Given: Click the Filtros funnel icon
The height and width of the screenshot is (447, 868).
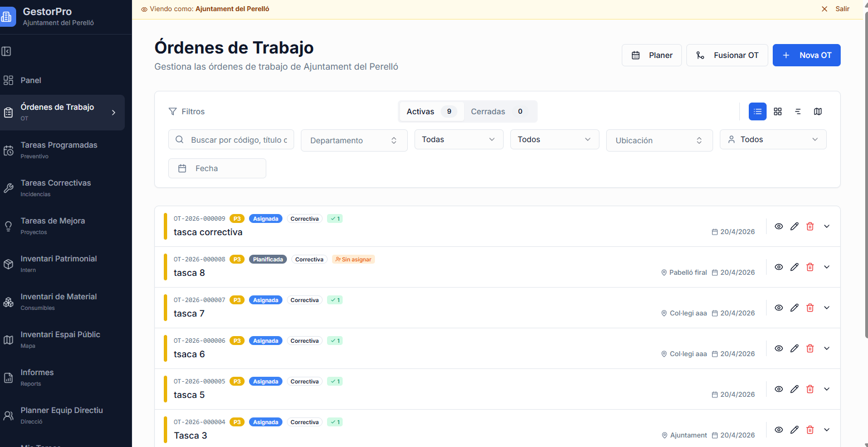Looking at the screenshot, I should pyautogui.click(x=173, y=111).
